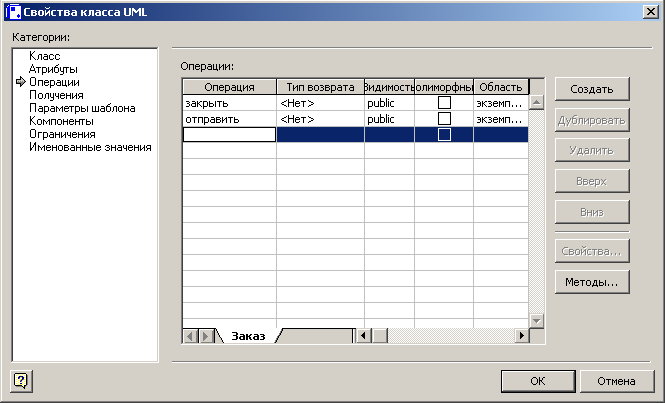
Task: Click the UML class dialog title icon
Action: coord(13,12)
